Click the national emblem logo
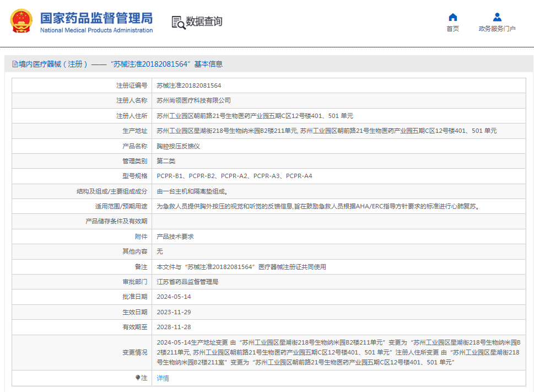Image resolution: width=534 pixels, height=392 pixels. [x=21, y=22]
